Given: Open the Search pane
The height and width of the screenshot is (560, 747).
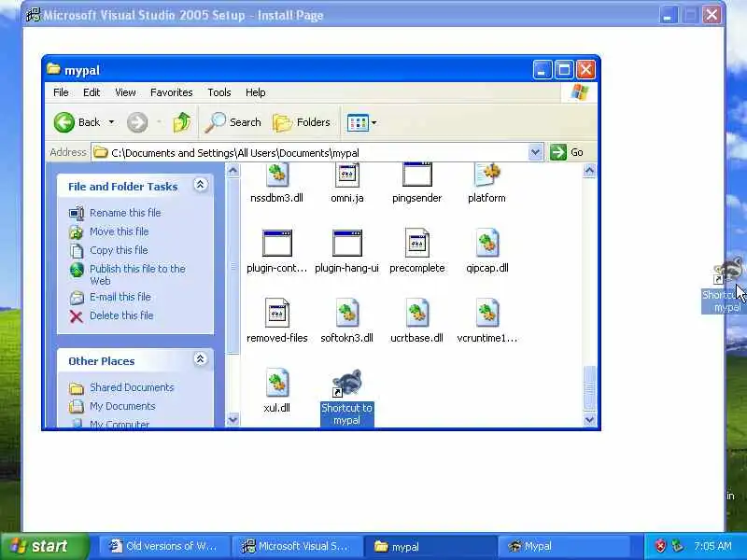Looking at the screenshot, I should click(233, 122).
